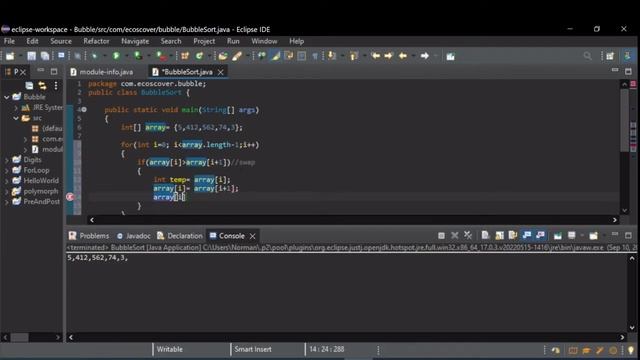Collapse the src folder node
This screenshot has height=360, width=640.
[16, 118]
